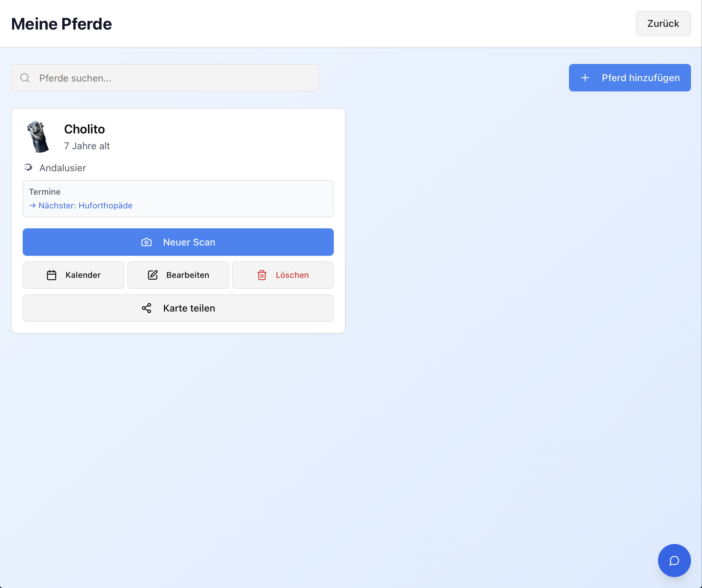Image resolution: width=702 pixels, height=588 pixels.
Task: Click the magnifying glass search icon
Action: pos(25,78)
